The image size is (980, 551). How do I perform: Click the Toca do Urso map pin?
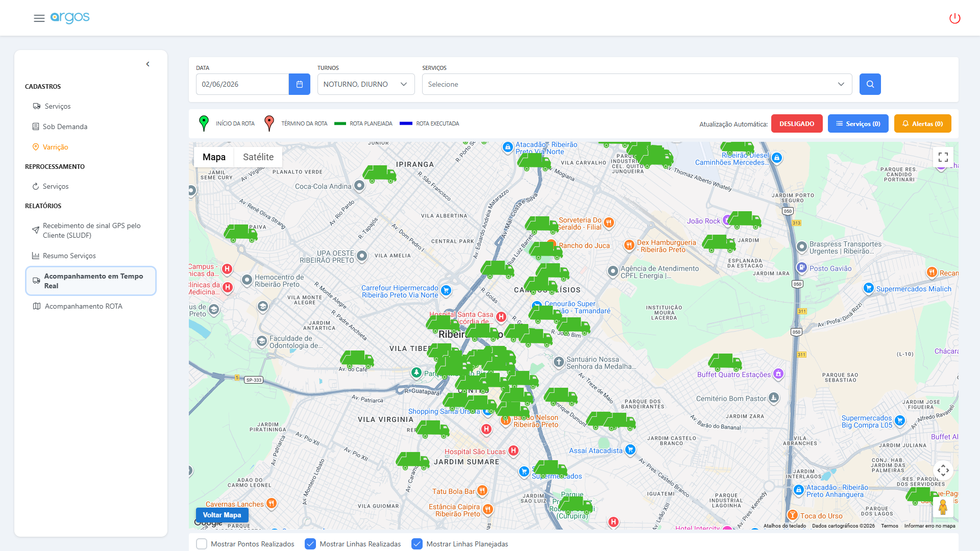(x=792, y=515)
